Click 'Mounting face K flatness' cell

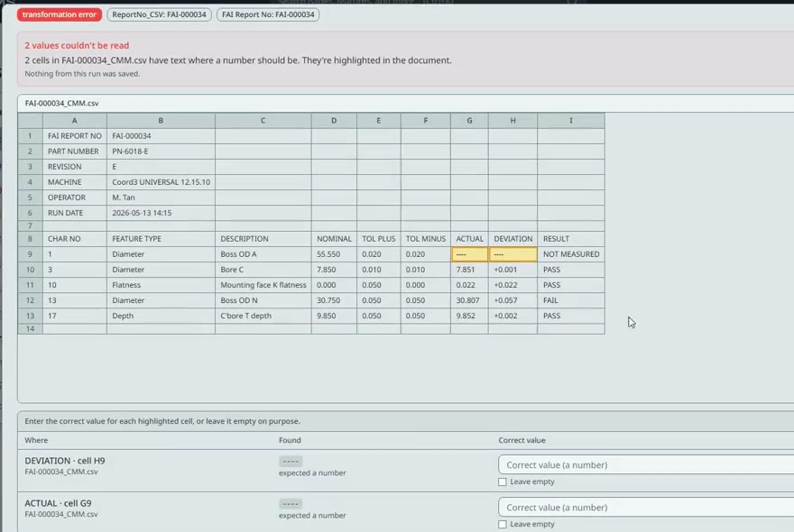263,285
